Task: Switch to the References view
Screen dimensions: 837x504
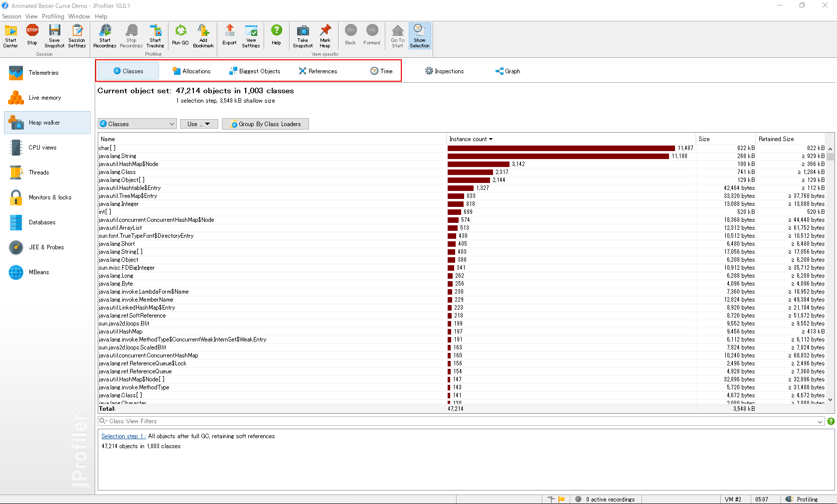Action: (x=318, y=71)
